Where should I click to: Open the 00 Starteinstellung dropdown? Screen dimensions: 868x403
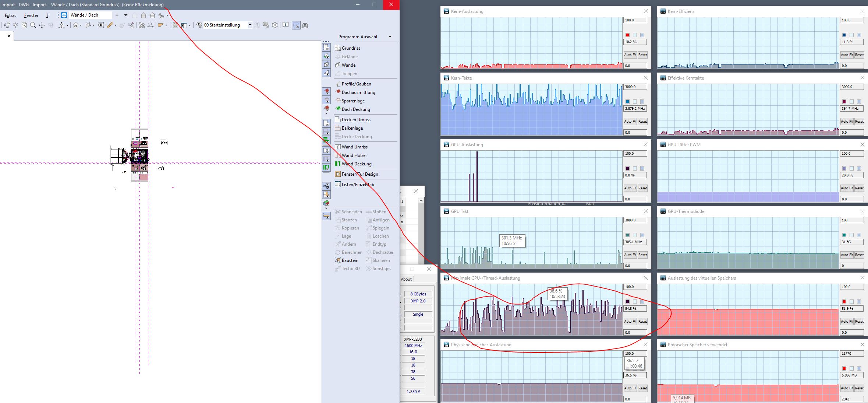point(250,25)
